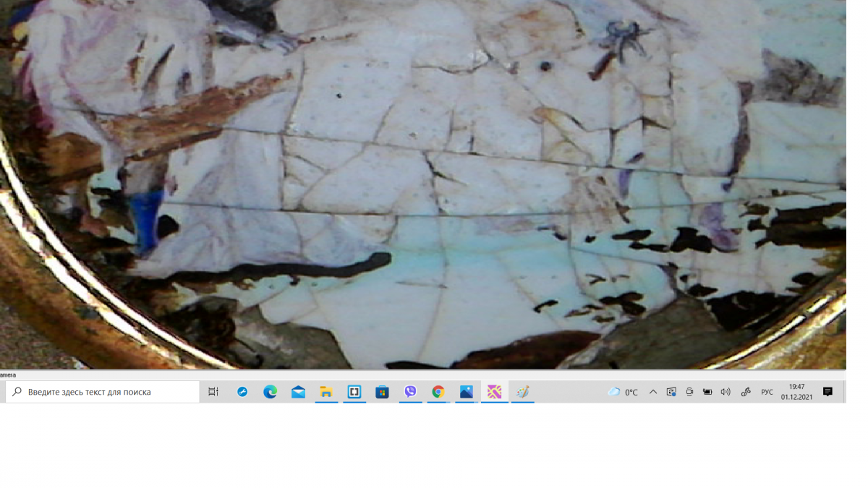
Task: Click the search magnifier icon
Action: 17,392
